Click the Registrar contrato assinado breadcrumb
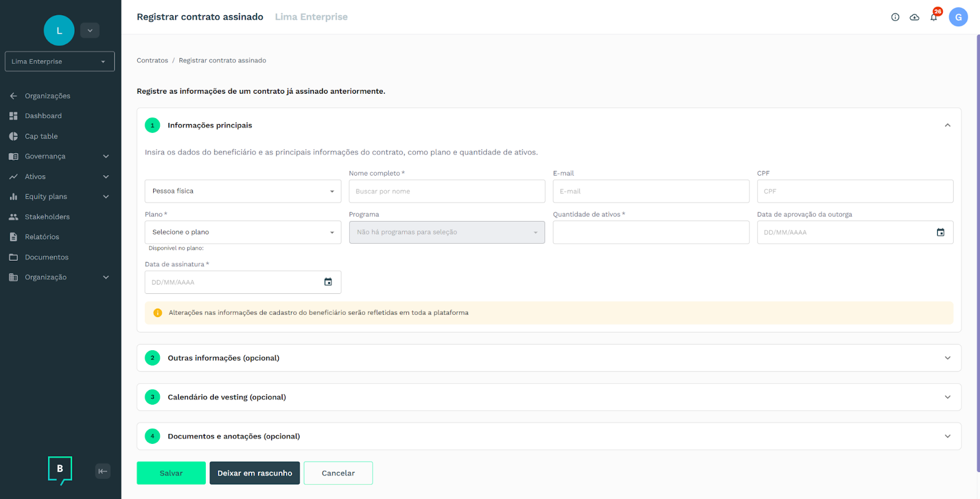The width and height of the screenshot is (980, 499). 222,61
